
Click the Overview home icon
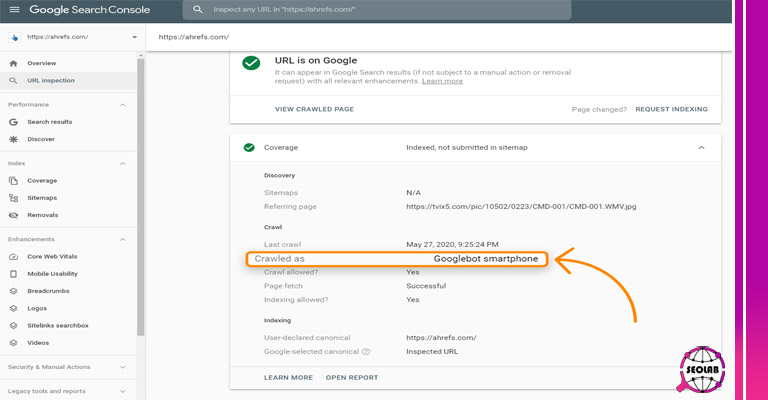[13, 63]
